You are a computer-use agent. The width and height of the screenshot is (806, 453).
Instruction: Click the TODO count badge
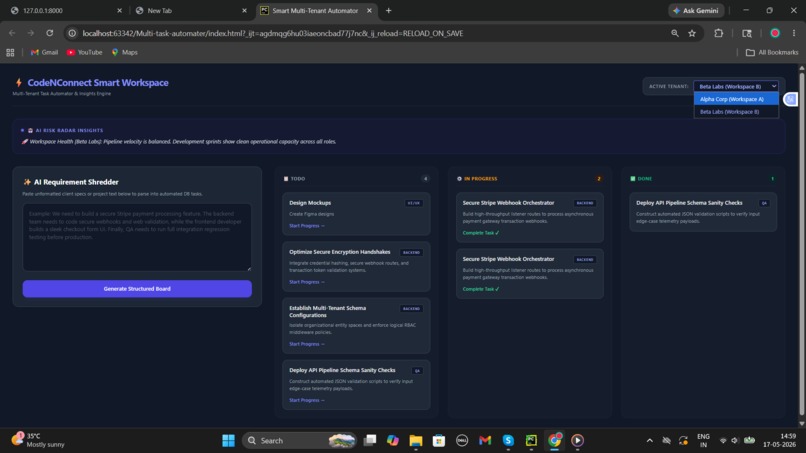click(x=425, y=179)
